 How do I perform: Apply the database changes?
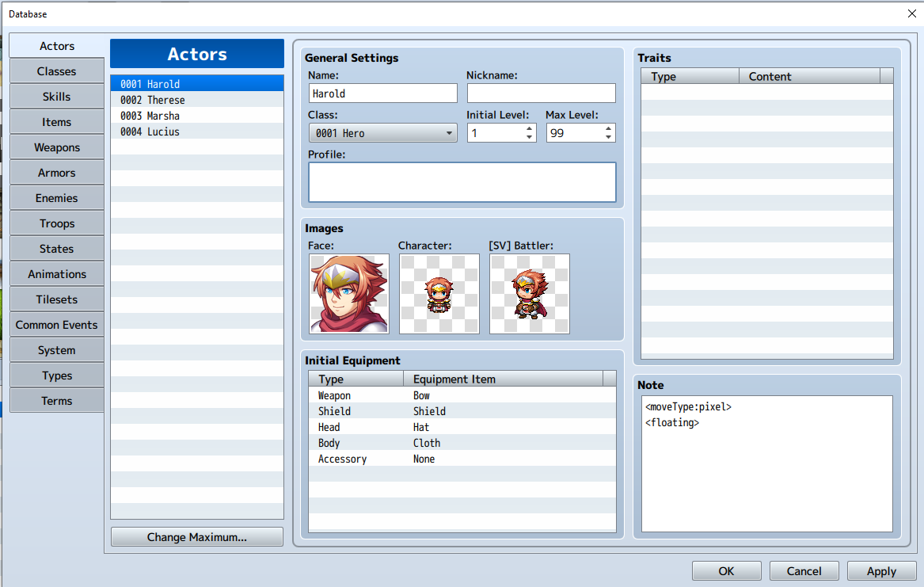coord(880,570)
